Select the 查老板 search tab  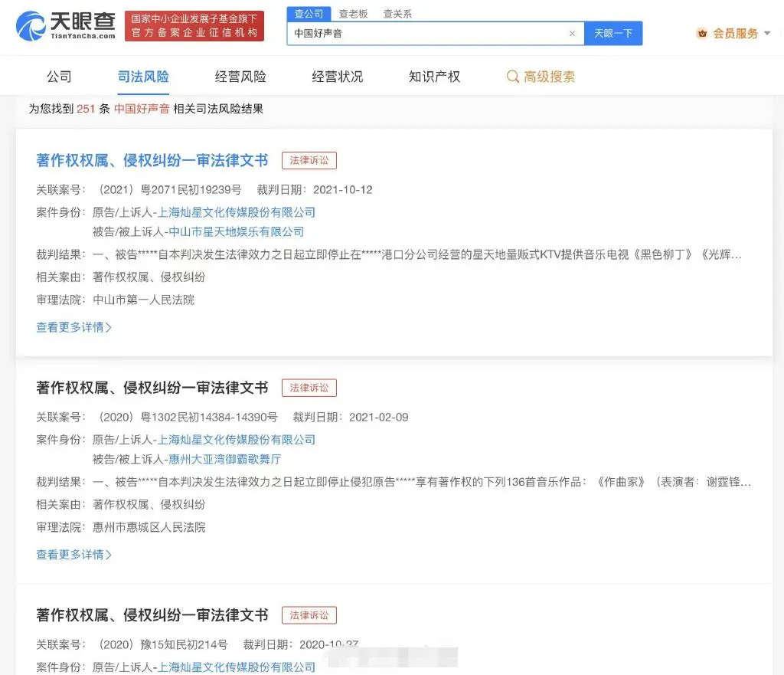pyautogui.click(x=353, y=14)
